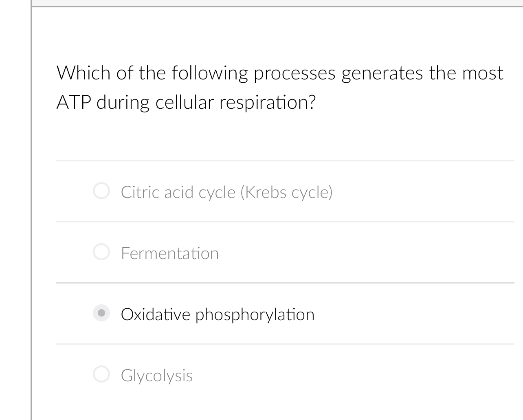Image resolution: width=523 pixels, height=420 pixels.
Task: Click the "Oxidative phosphorylation" answer label
Action: [218, 314]
